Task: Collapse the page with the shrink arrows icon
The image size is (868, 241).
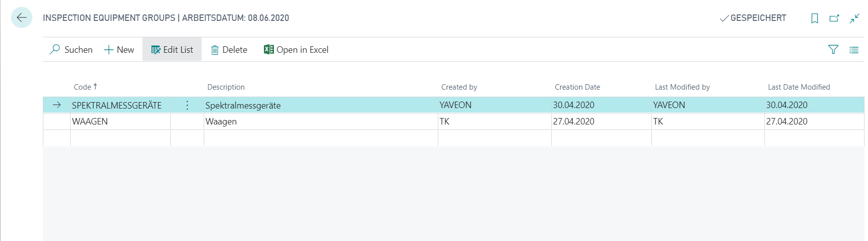Action: click(x=855, y=18)
